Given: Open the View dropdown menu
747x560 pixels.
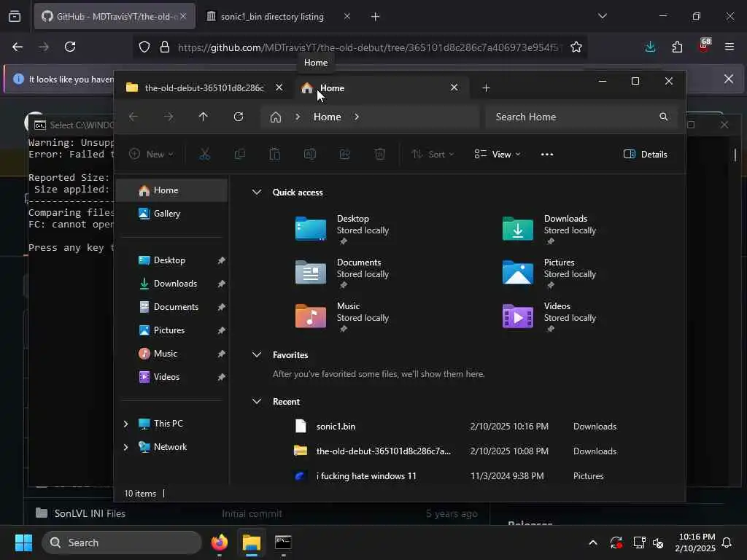Looking at the screenshot, I should [x=498, y=154].
